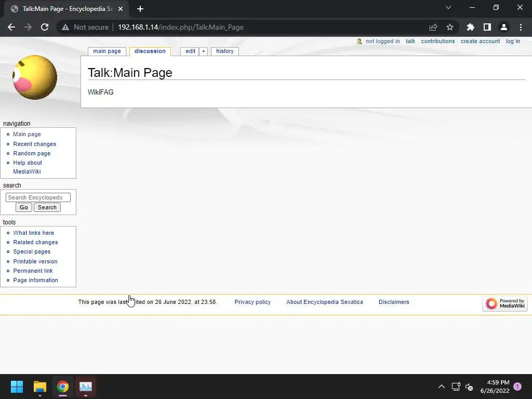This screenshot has height=399, width=532.
Task: Open the history tab
Action: point(224,51)
